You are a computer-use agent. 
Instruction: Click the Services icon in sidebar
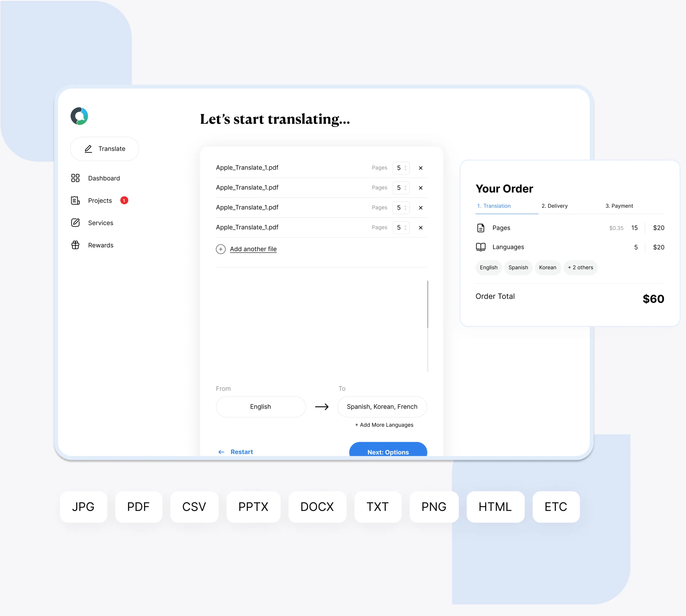76,222
